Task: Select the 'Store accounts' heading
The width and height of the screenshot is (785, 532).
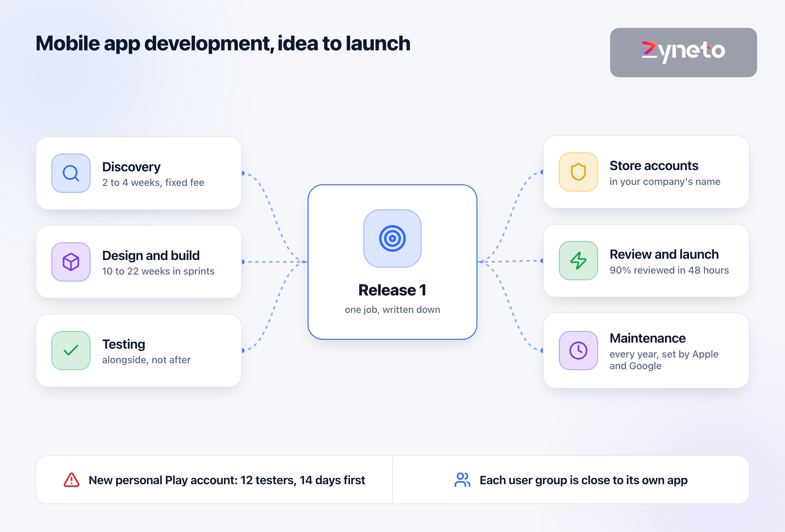Action: click(654, 166)
